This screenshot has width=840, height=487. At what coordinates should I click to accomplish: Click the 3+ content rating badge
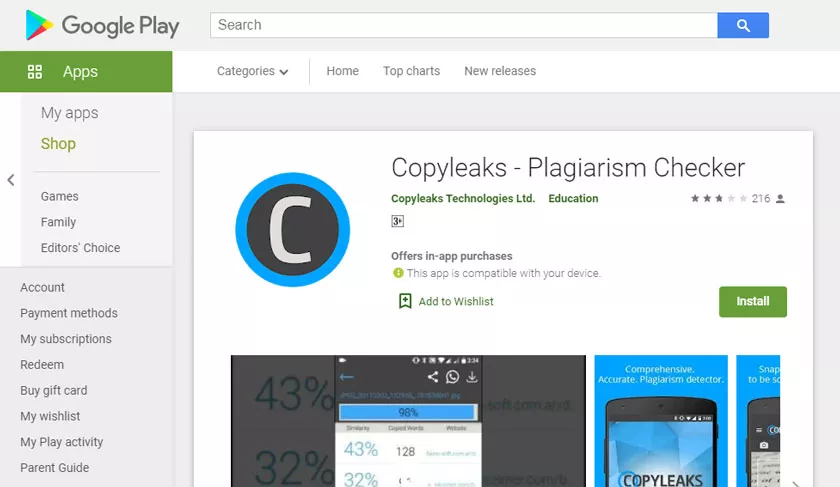click(x=398, y=221)
